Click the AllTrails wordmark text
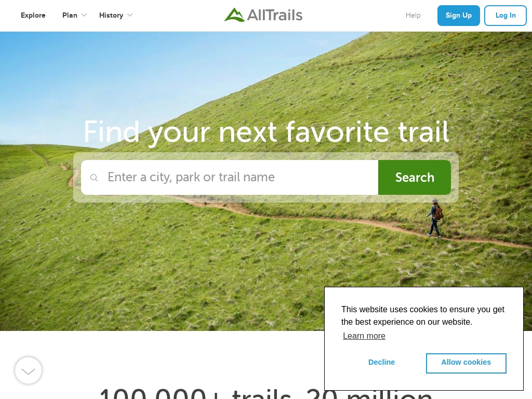Image resolution: width=532 pixels, height=399 pixels. click(x=274, y=15)
